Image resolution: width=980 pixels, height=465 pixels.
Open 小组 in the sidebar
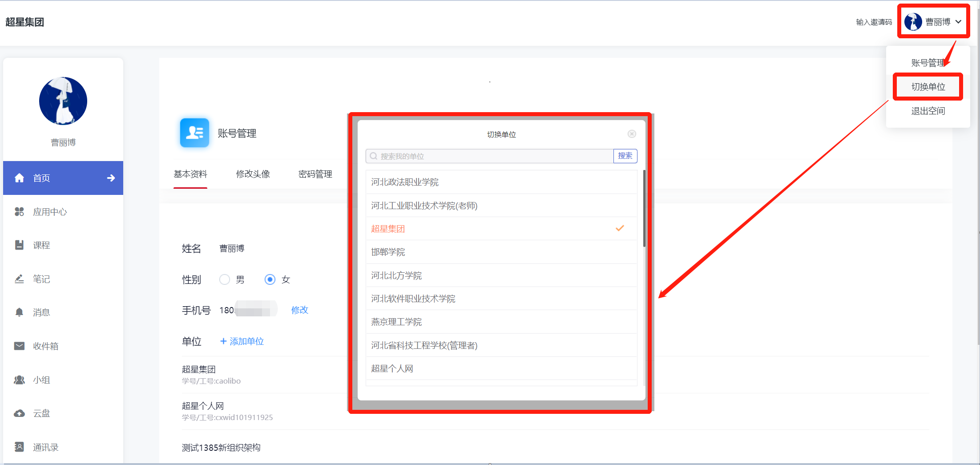(x=63, y=380)
